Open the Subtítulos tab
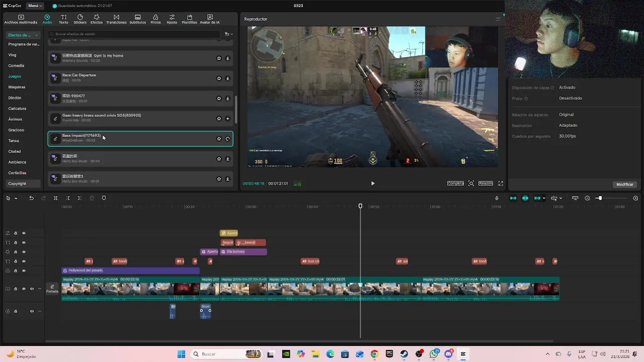 (x=138, y=20)
